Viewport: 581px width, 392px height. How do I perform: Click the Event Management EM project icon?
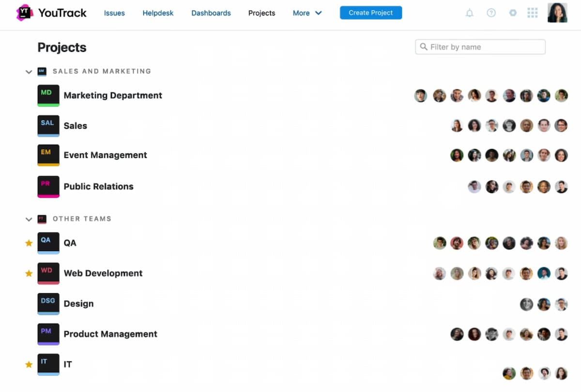[x=48, y=155]
